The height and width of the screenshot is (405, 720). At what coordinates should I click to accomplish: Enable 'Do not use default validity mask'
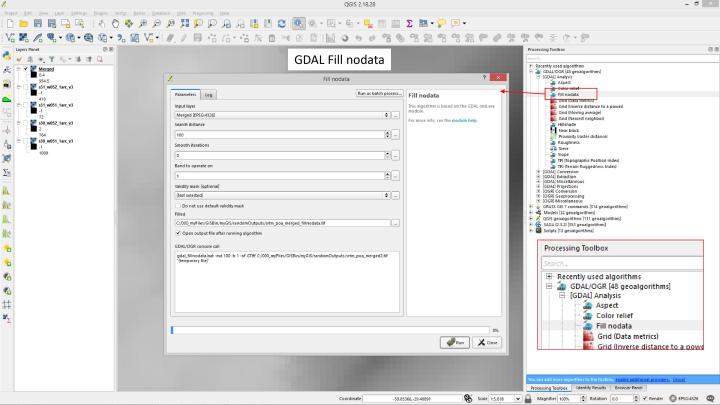178,204
